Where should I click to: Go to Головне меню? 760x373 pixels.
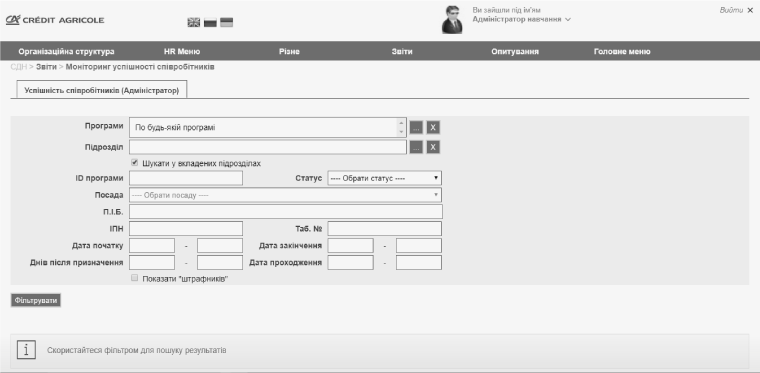(622, 51)
